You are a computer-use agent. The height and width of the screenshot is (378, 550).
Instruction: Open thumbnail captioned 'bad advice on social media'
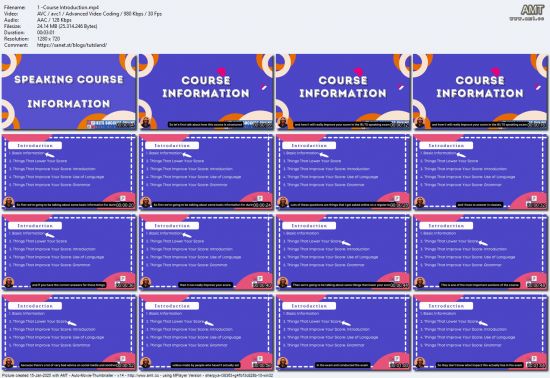pos(69,333)
